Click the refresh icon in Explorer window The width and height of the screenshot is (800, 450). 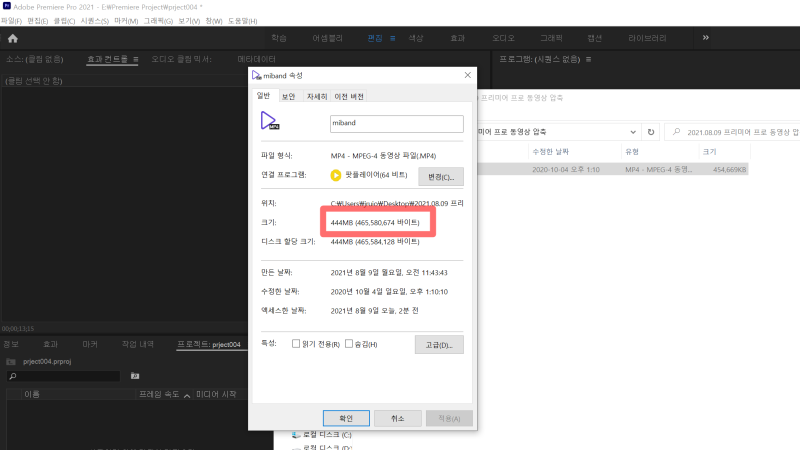click(x=651, y=132)
